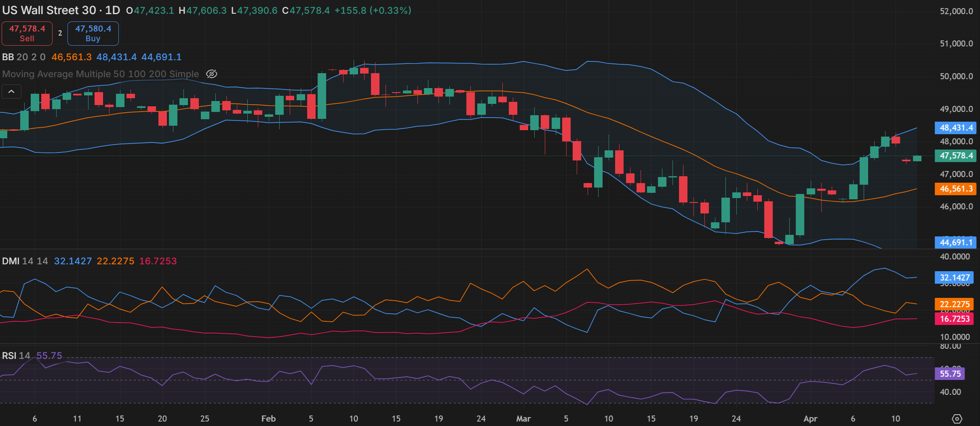This screenshot has width=980, height=426.
Task: Select the RSI 14 indicator title
Action: pyautogui.click(x=16, y=356)
